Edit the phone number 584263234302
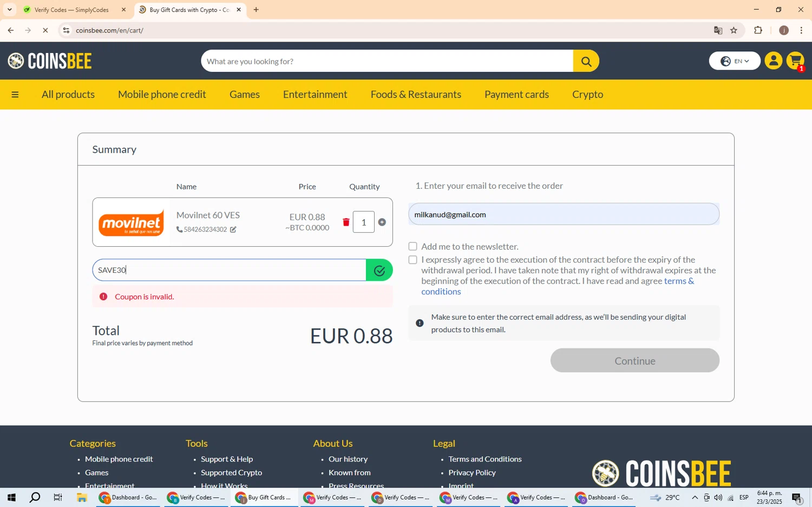The width and height of the screenshot is (812, 507). pyautogui.click(x=233, y=230)
